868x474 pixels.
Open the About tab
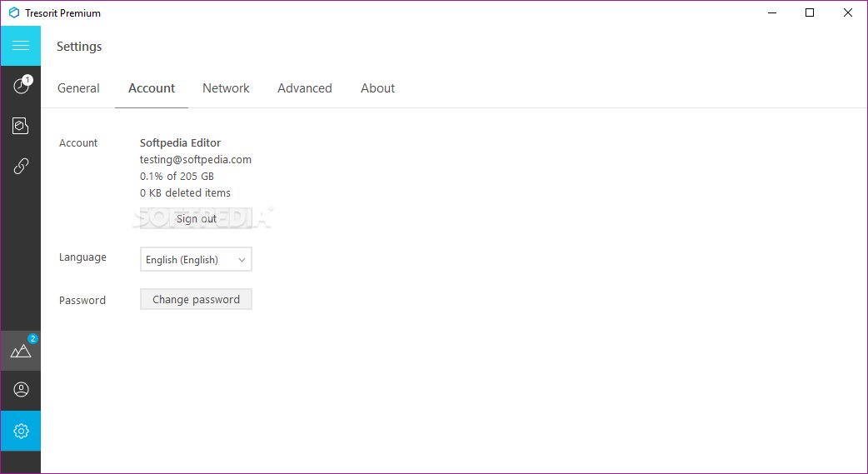click(377, 88)
